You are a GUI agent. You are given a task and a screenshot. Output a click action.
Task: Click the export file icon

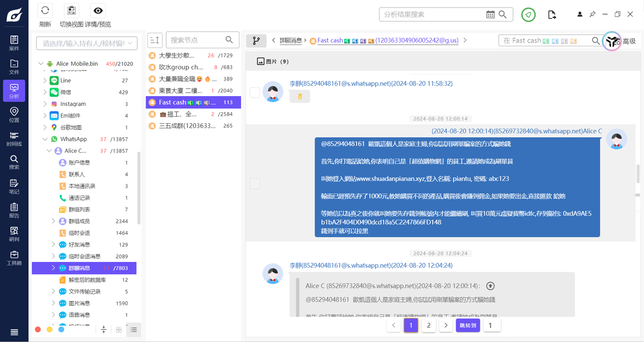click(552, 15)
